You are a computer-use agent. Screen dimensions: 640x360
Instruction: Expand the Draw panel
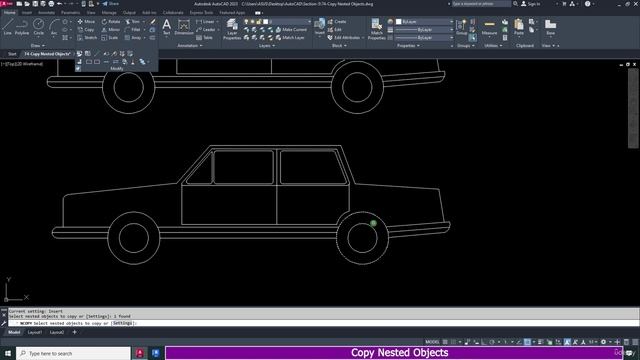[38, 46]
